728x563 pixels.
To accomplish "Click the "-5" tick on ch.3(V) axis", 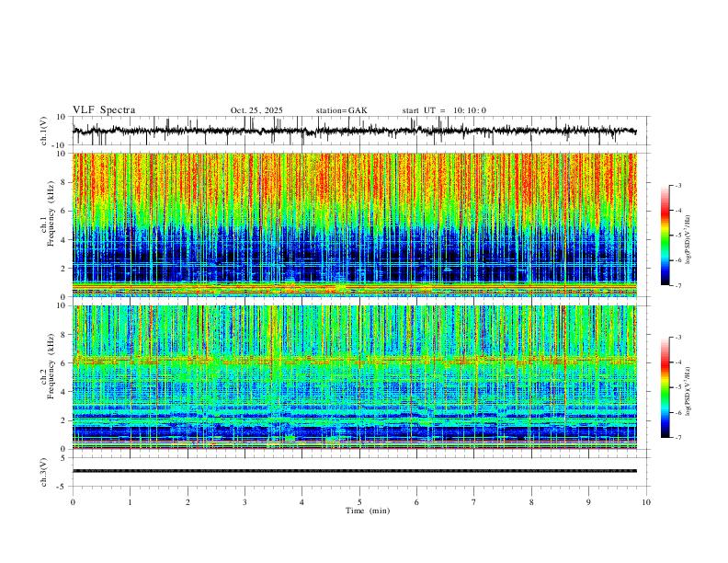I will coord(63,487).
